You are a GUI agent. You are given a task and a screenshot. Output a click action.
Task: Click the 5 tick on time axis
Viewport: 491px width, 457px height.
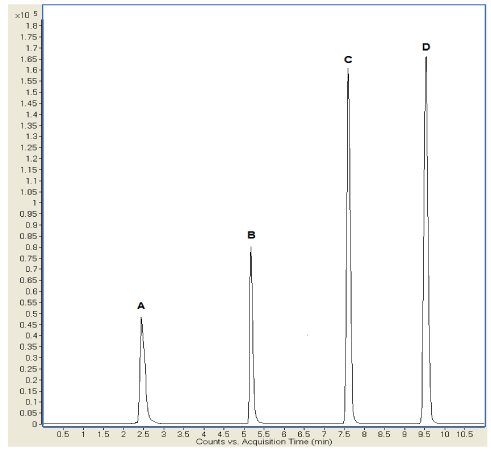tap(244, 434)
